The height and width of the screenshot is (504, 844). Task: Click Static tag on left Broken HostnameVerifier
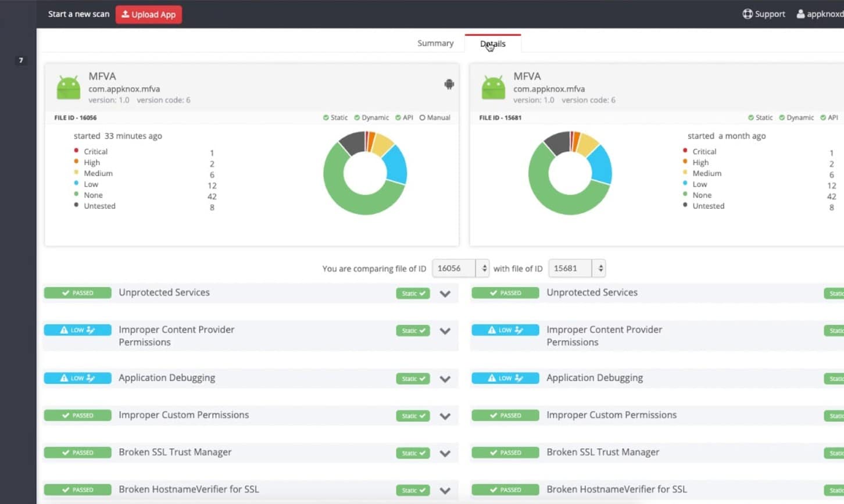coord(413,491)
